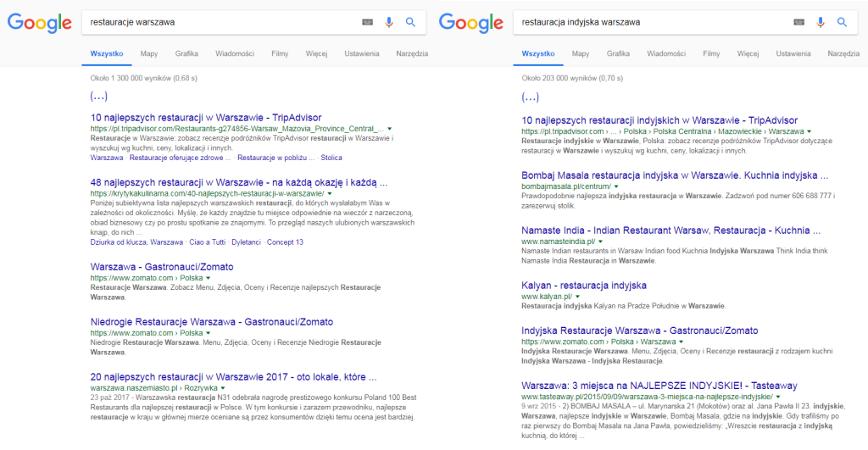Open 'Restauracje w pobliżu ...' sitelink
Viewport: 868px width, 450px height.
pos(275,158)
